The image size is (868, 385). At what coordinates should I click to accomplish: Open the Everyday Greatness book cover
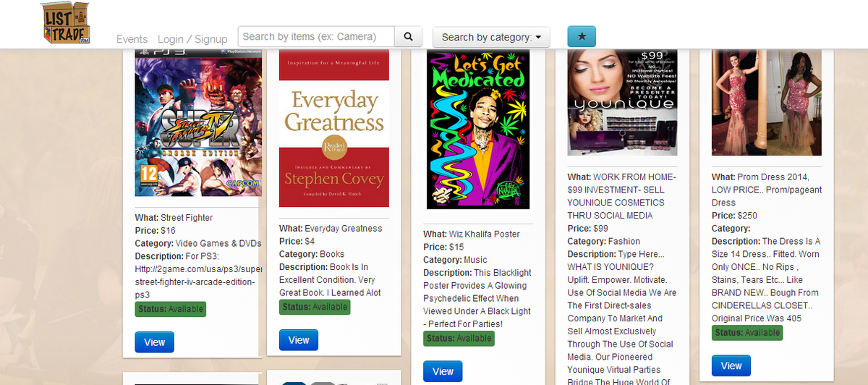pyautogui.click(x=334, y=128)
